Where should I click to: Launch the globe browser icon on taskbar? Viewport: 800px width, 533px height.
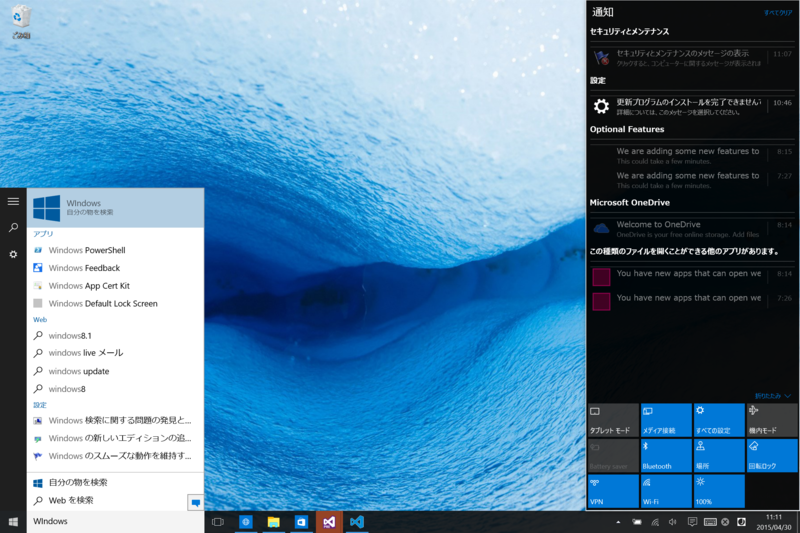coord(246,522)
